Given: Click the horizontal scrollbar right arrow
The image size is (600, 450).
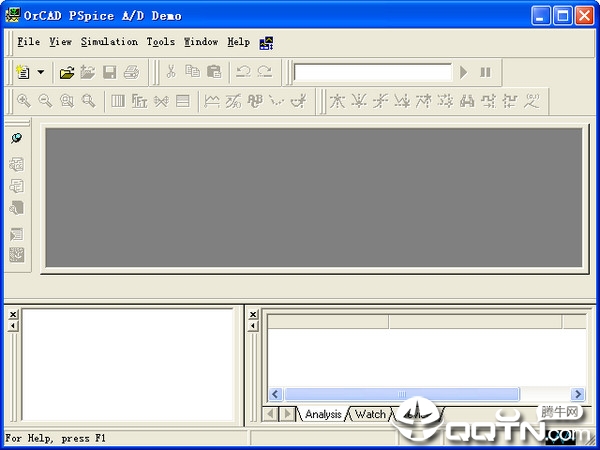Looking at the screenshot, I should coord(578,394).
